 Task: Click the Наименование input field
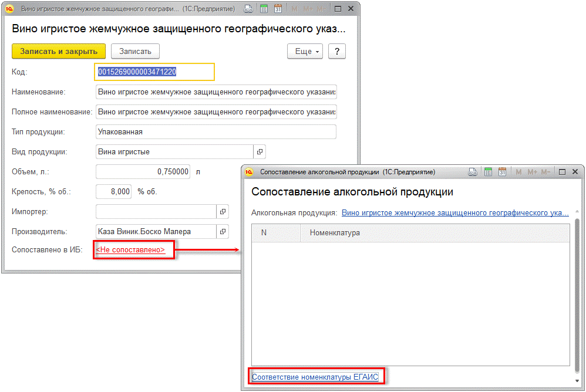216,92
